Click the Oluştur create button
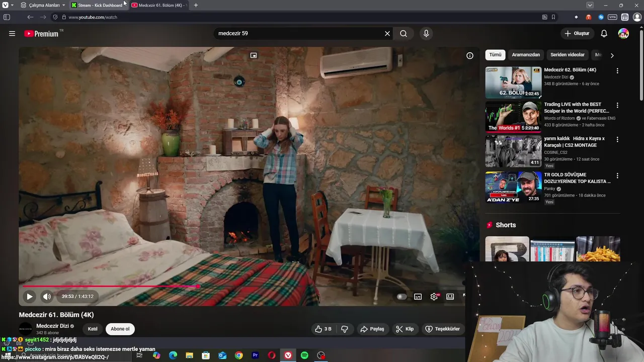The height and width of the screenshot is (362, 644). [577, 34]
